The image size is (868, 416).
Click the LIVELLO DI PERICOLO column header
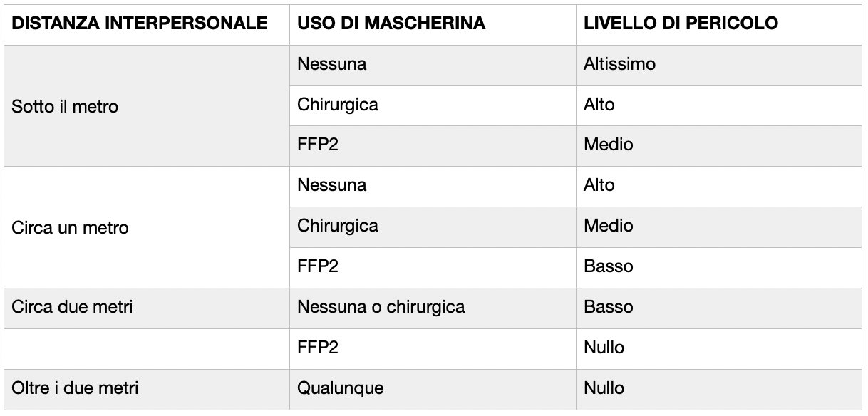[681, 24]
